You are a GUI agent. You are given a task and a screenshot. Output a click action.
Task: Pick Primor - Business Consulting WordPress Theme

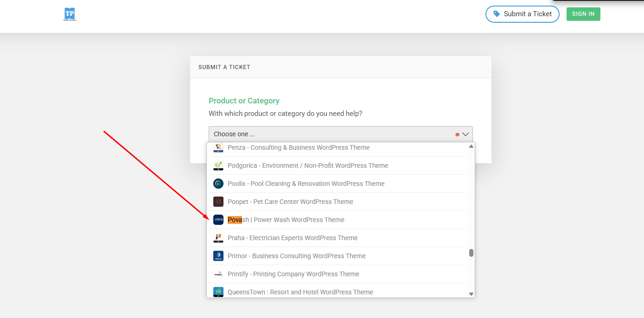point(337,256)
